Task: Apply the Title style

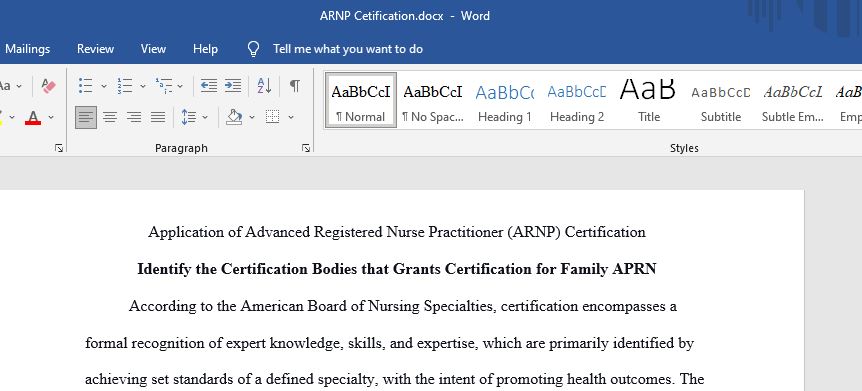Action: 649,101
